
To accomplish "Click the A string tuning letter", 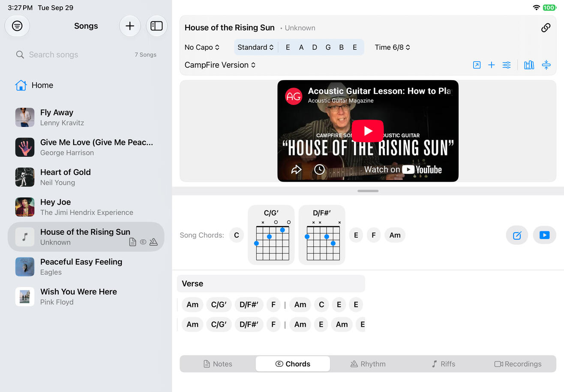I will (301, 48).
